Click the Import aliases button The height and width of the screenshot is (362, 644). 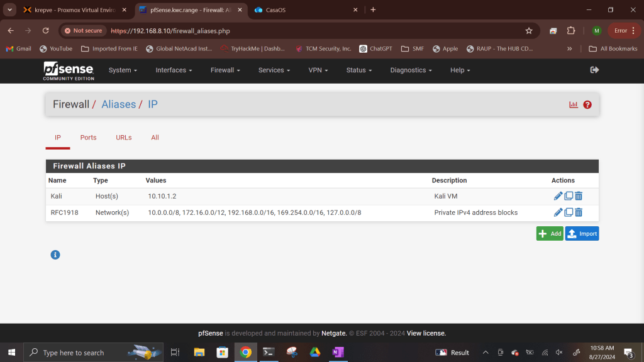coord(582,234)
